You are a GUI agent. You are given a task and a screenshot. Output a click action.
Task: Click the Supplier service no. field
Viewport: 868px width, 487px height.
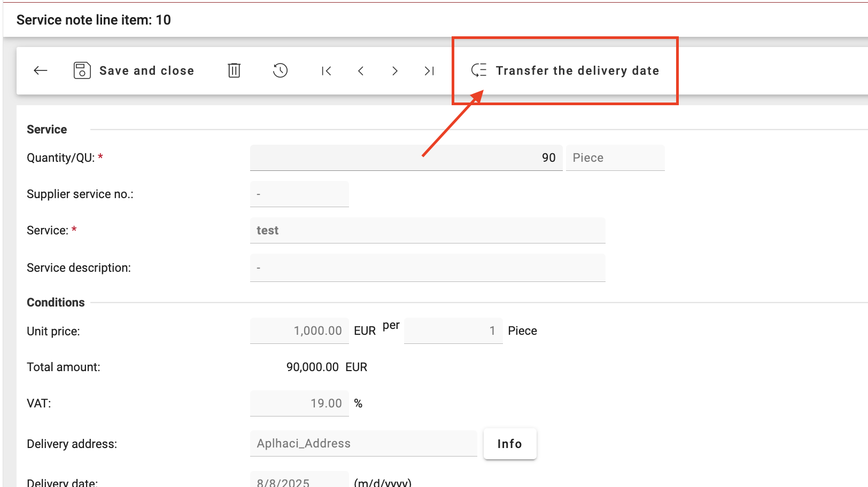point(299,194)
